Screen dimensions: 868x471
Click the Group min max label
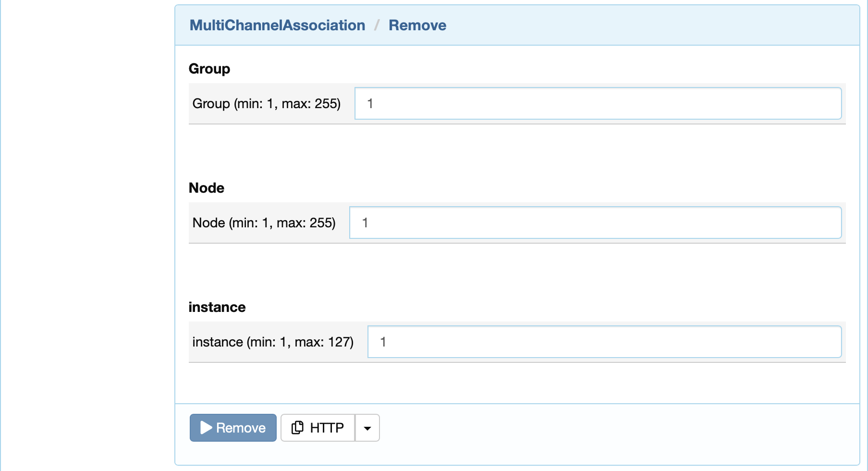(267, 103)
